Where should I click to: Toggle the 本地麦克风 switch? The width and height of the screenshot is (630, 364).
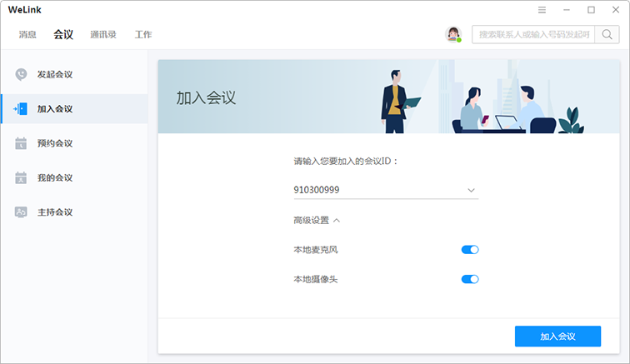[470, 250]
